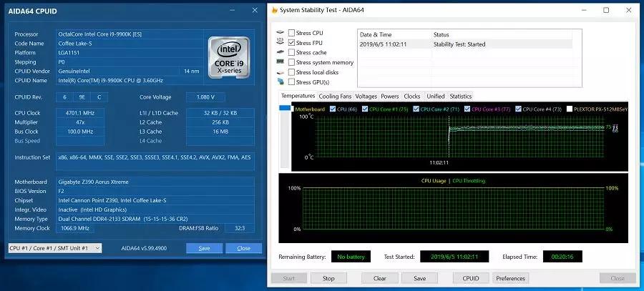Open the CPU #1 / Core #1 / SMT Unit #1 dropdown
This screenshot has width=644, height=291.
click(55, 248)
